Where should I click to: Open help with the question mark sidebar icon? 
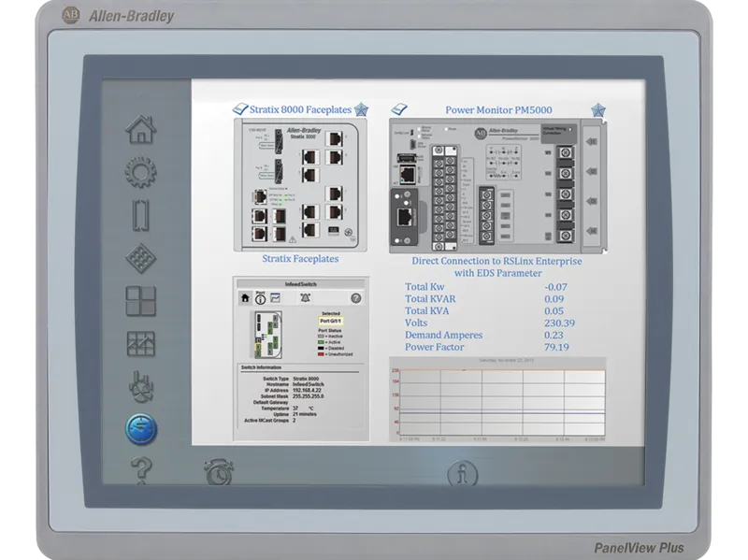[x=141, y=470]
